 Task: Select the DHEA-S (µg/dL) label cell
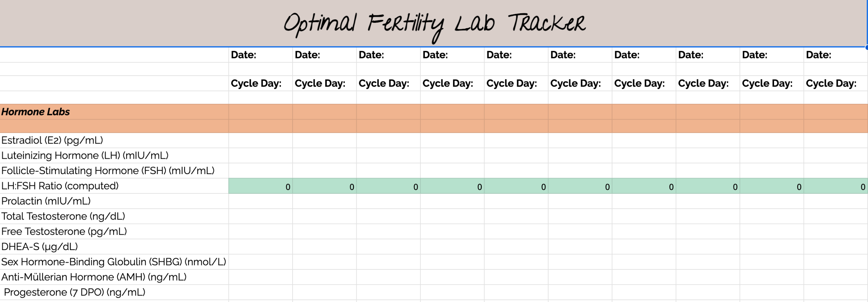pyautogui.click(x=114, y=247)
